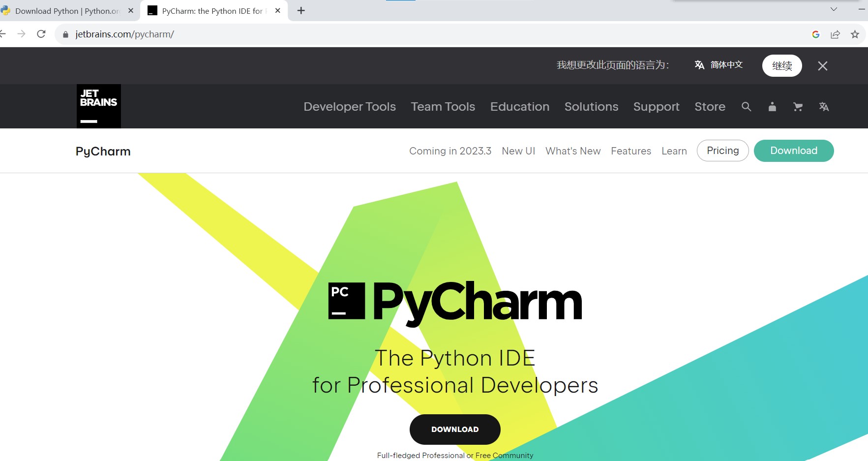Viewport: 868px width, 461px height.
Task: Dismiss the language suggestion banner
Action: (823, 66)
